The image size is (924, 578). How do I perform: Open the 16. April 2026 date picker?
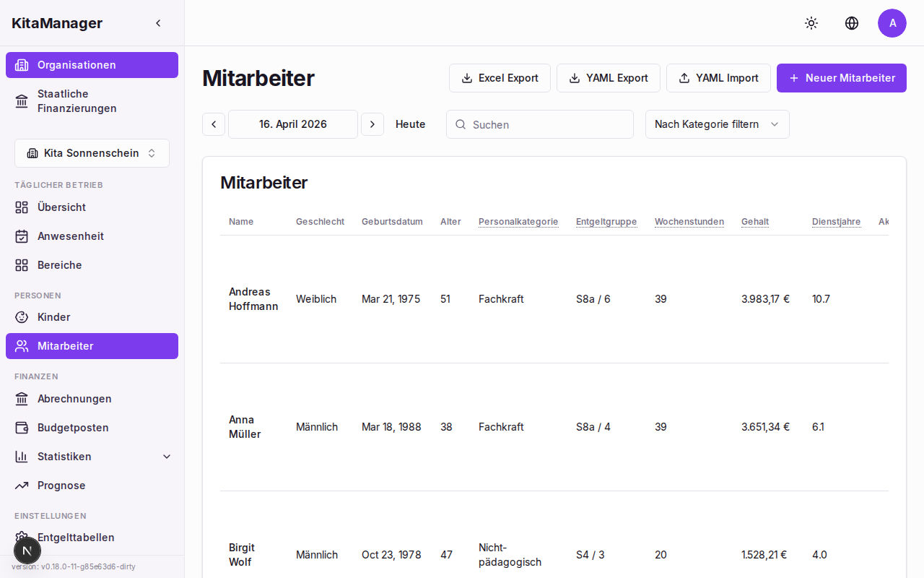coord(293,124)
